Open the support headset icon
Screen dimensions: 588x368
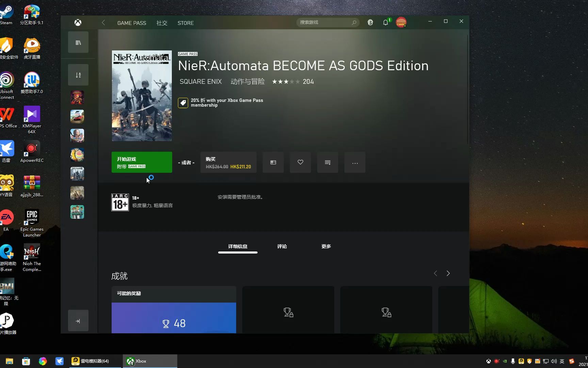(x=370, y=22)
